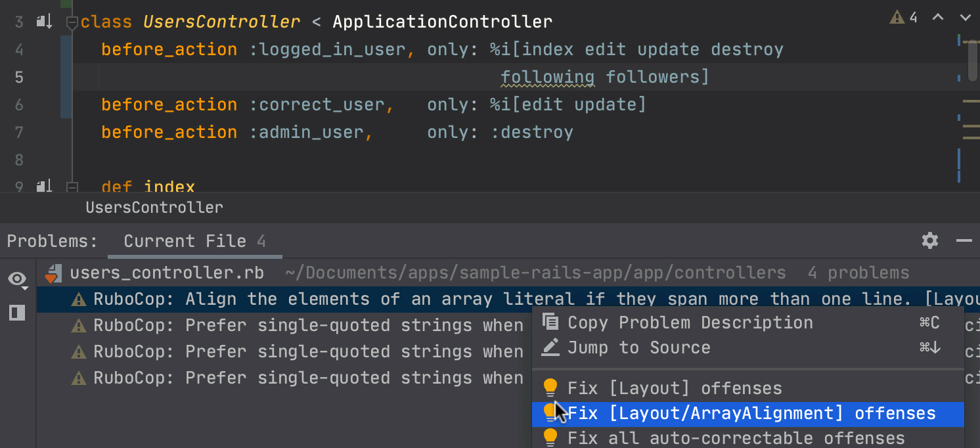Click "followers]" on line 5
The image size is (980, 448).
point(658,78)
